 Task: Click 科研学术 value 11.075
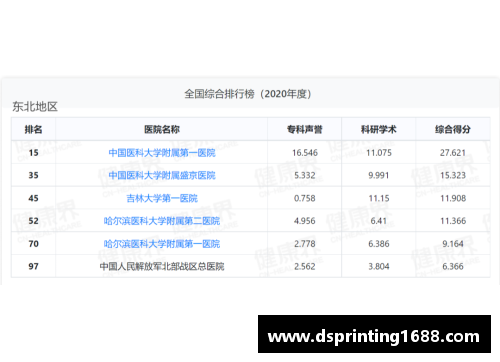pos(379,153)
